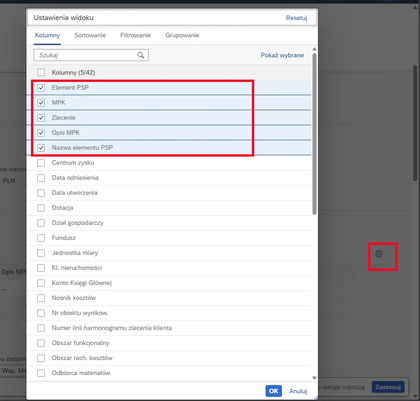
Task: Confirm with the OK button
Action: pos(273,391)
